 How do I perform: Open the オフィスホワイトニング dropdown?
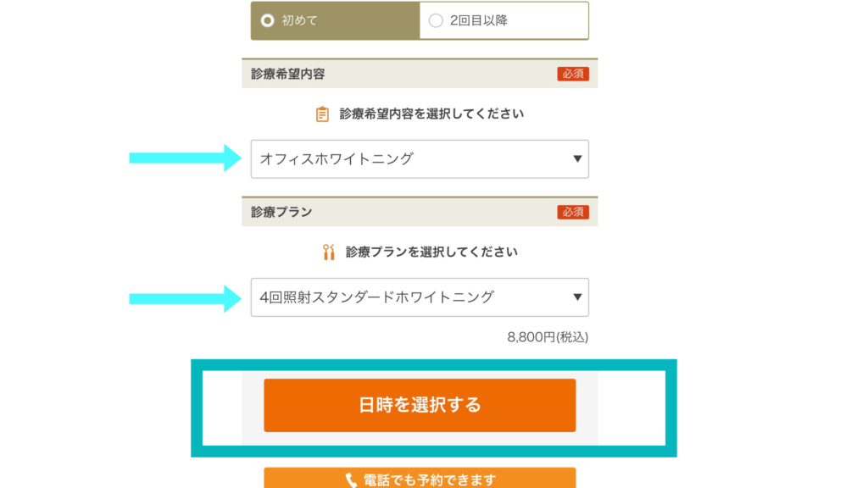coord(420,158)
